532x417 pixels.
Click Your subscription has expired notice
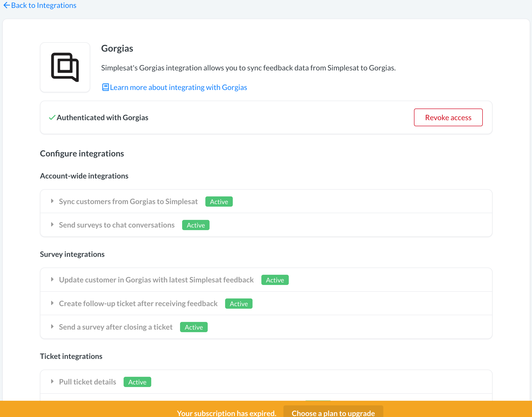click(x=227, y=413)
